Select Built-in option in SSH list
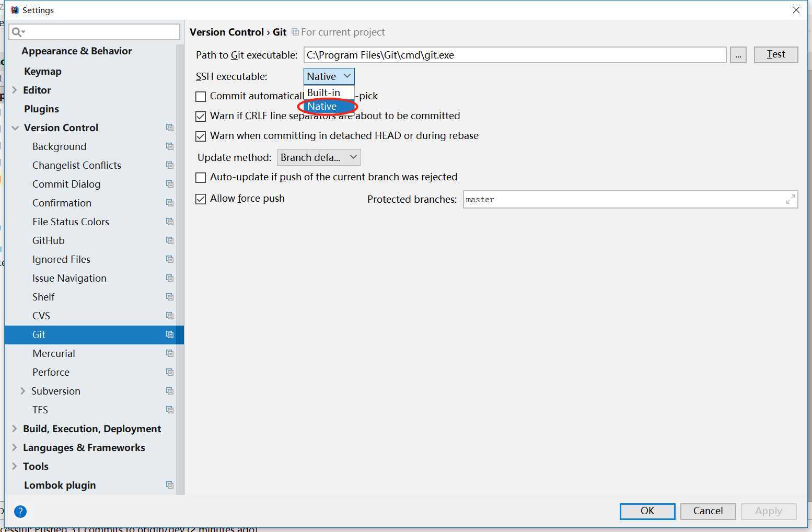 tap(329, 92)
